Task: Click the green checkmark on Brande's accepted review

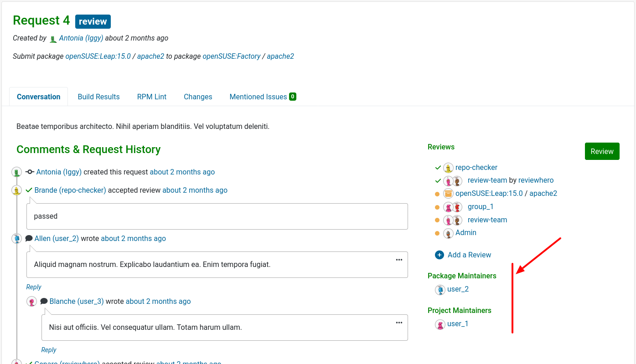Action: click(x=28, y=190)
